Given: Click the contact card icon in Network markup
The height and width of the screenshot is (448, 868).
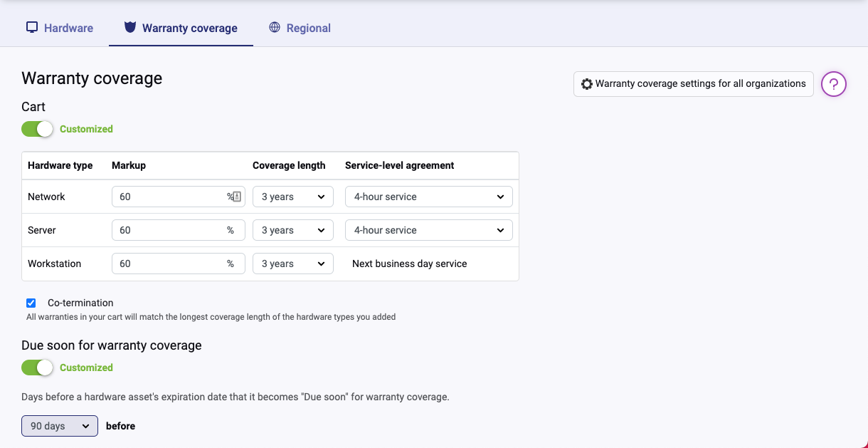Looking at the screenshot, I should pyautogui.click(x=237, y=197).
